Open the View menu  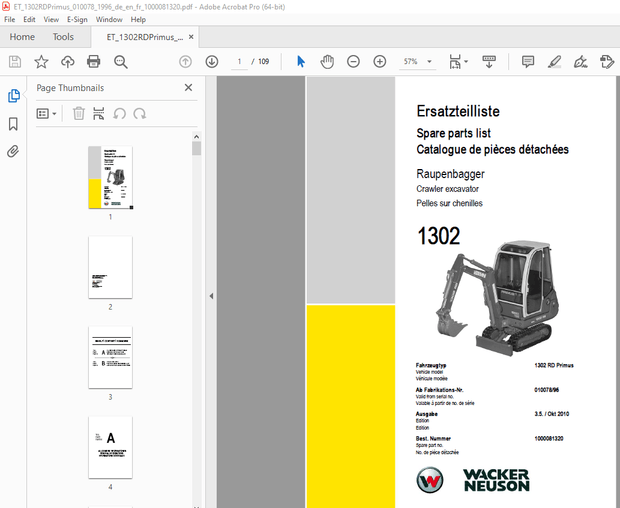(51, 19)
